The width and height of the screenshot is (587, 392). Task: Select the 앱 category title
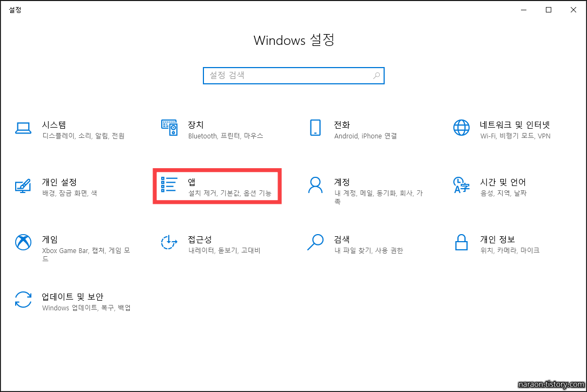(192, 182)
